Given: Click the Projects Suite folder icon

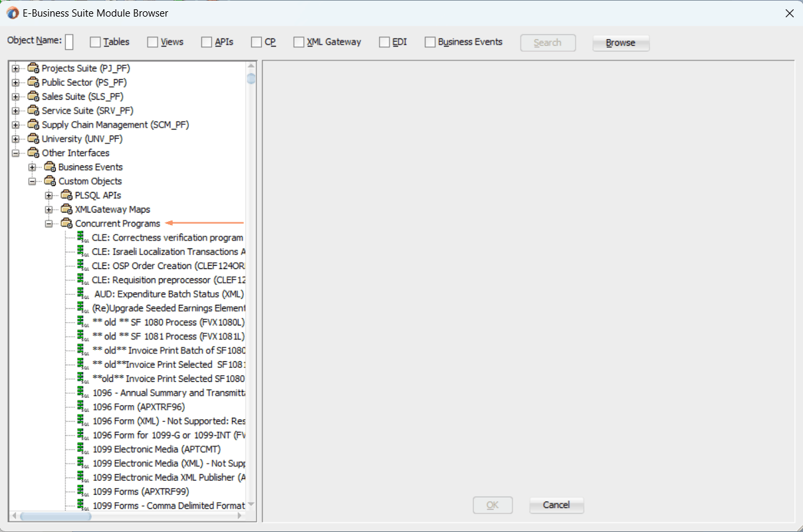Looking at the screenshot, I should pyautogui.click(x=33, y=68).
